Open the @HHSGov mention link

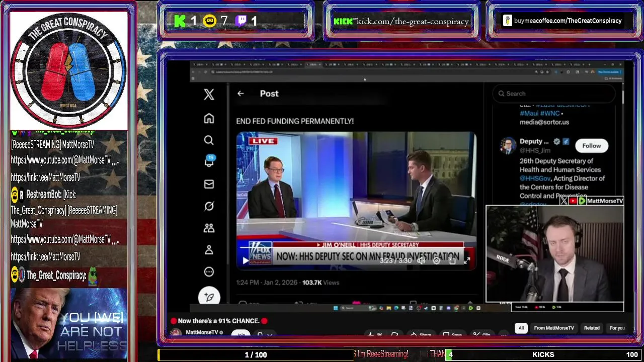(536, 178)
